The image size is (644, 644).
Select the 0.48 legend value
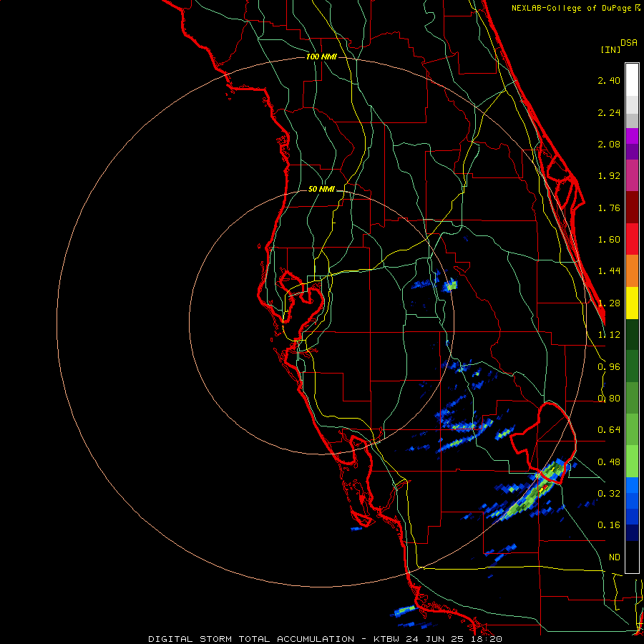pyautogui.click(x=609, y=462)
